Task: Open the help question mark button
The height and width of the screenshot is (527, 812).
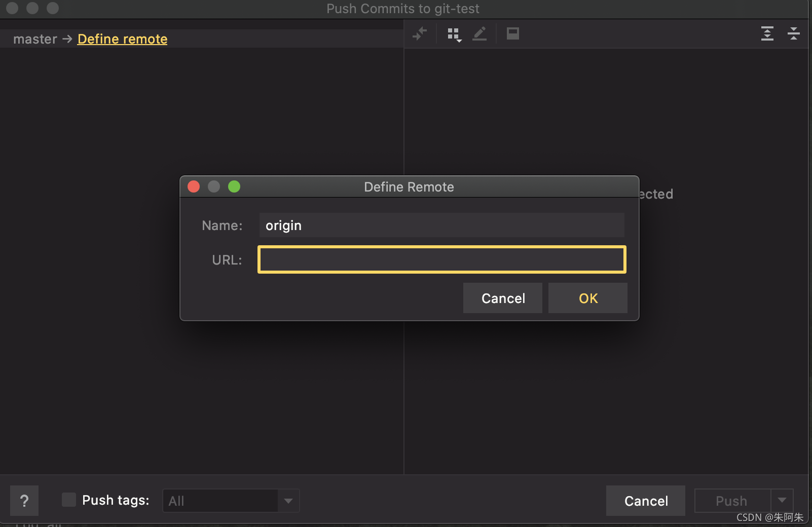Action: (x=24, y=501)
